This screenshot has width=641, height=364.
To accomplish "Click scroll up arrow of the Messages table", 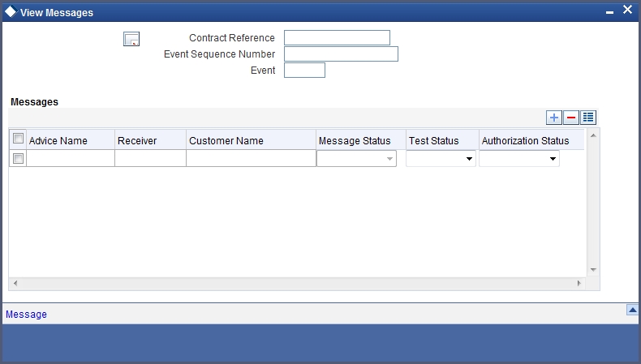I will click(x=593, y=135).
